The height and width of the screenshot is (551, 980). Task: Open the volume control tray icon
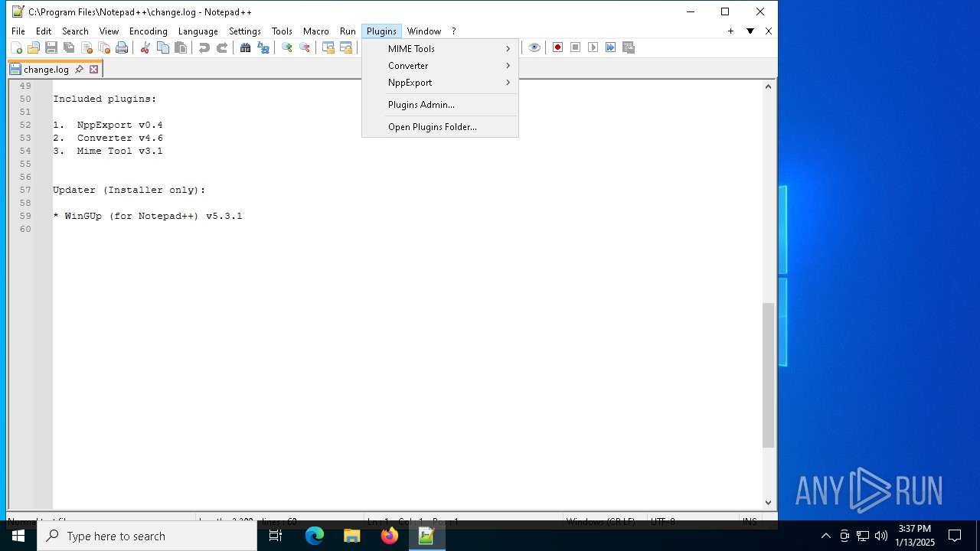pos(880,536)
